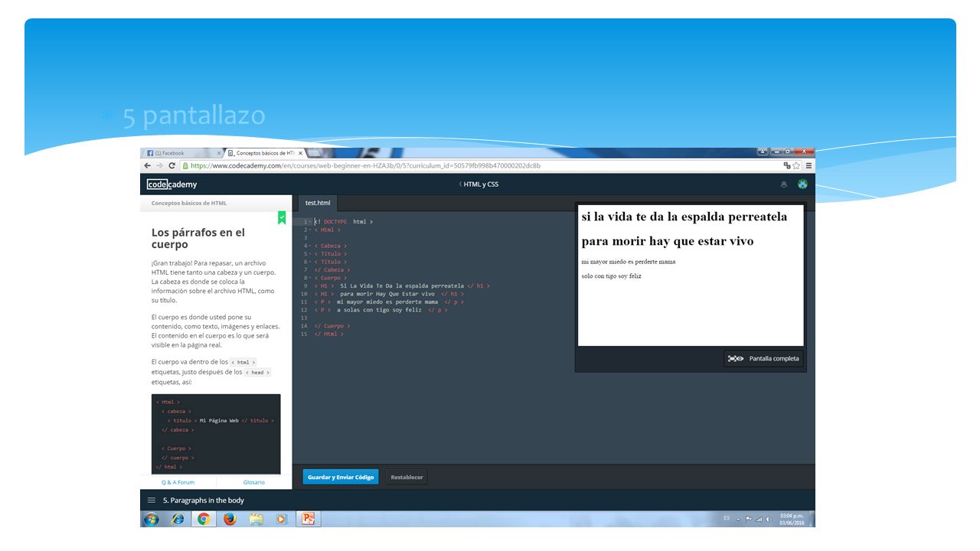Bookmark page with the star icon
The image size is (980, 551).
[x=796, y=165]
